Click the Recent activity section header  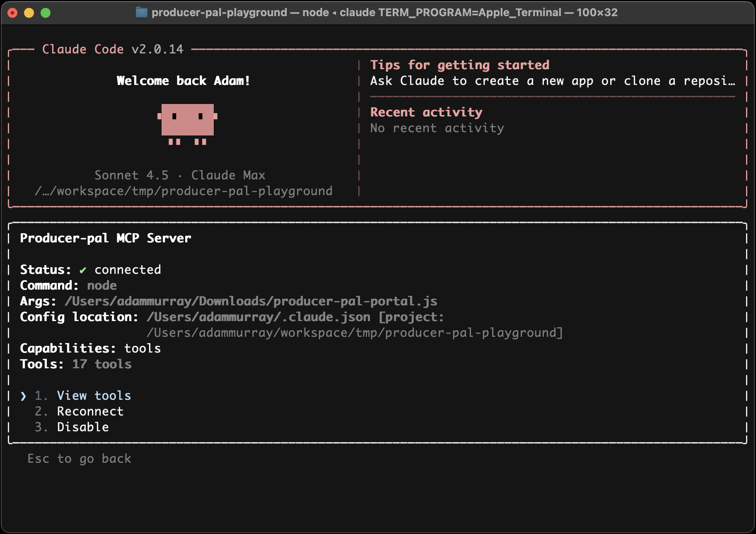tap(426, 112)
